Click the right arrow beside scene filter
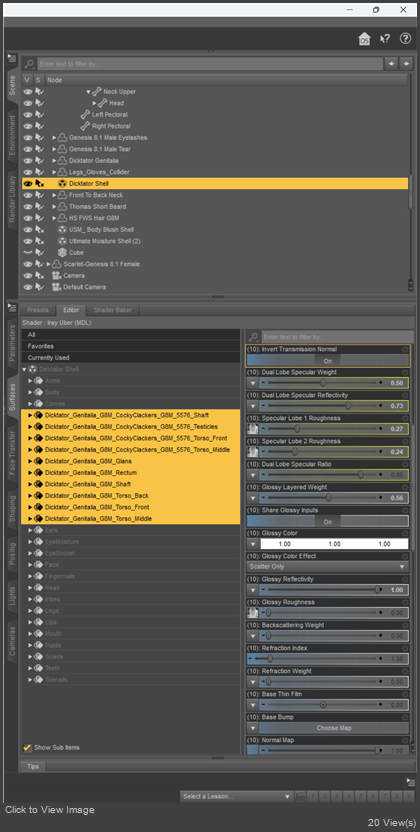This screenshot has width=420, height=832. click(406, 64)
